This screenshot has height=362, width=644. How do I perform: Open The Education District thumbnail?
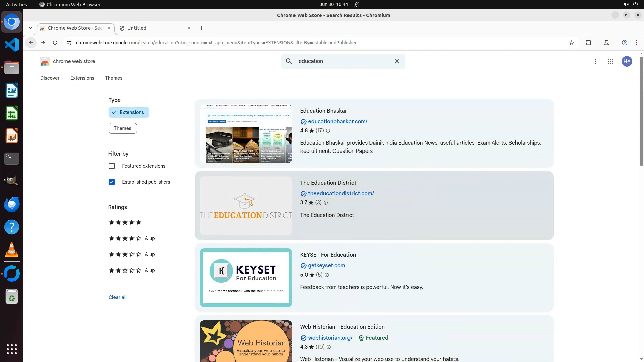pos(246,205)
